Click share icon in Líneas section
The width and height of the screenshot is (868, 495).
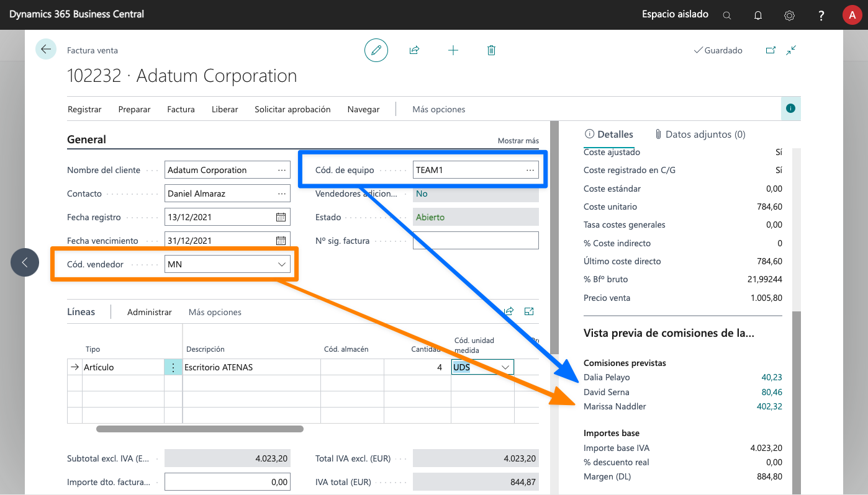[x=509, y=311]
